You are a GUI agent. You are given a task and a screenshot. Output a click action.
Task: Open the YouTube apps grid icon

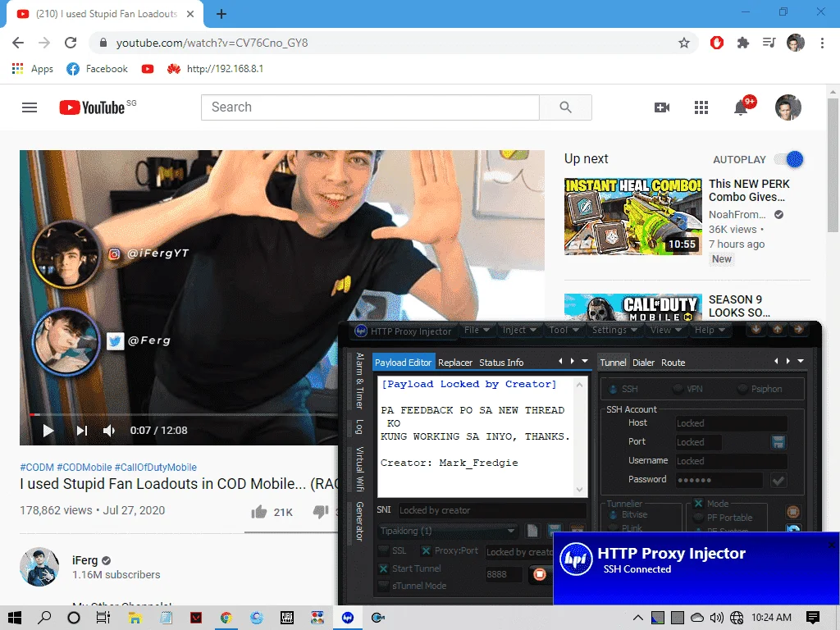click(701, 107)
